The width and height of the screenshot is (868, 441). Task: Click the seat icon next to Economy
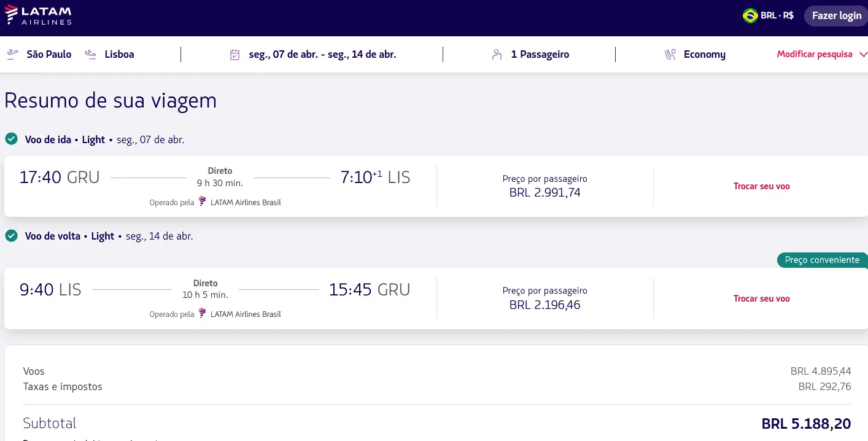pyautogui.click(x=670, y=55)
